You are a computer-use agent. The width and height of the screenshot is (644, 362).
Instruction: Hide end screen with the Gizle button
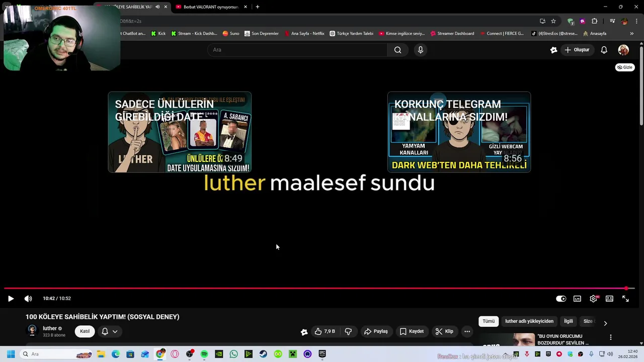pyautogui.click(x=625, y=67)
